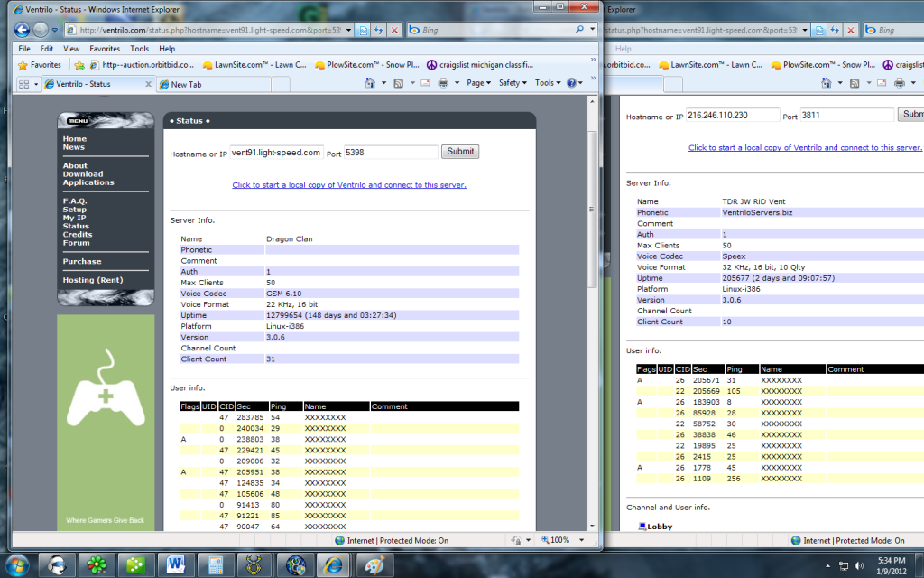The image size is (924, 578).
Task: Click the volume speaker tray icon
Action: (x=859, y=566)
